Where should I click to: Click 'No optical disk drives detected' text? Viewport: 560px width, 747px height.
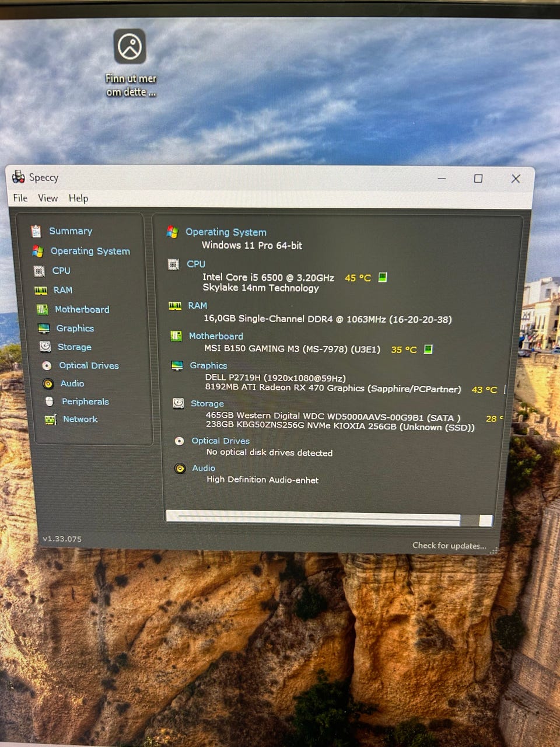click(x=269, y=453)
